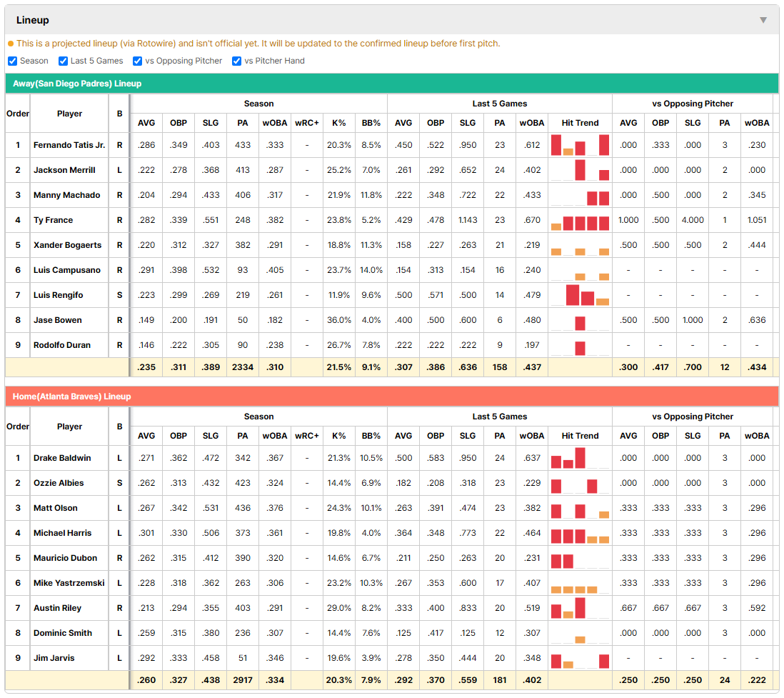This screenshot has height=698, width=784.
Task: View Ty France hit trend bars
Action: pyautogui.click(x=580, y=220)
